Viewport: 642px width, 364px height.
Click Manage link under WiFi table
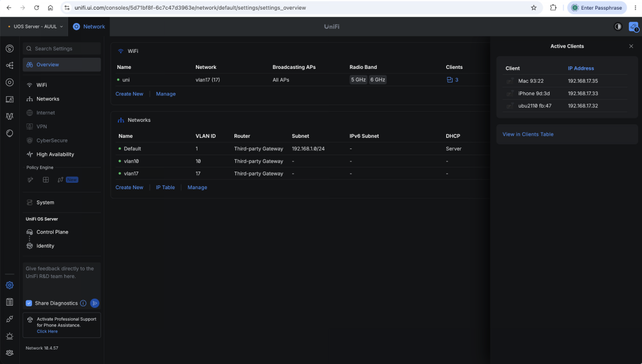tap(166, 94)
